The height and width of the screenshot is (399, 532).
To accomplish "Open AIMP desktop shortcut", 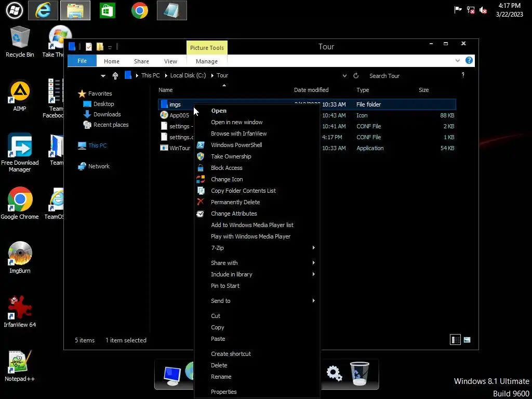I will pyautogui.click(x=20, y=96).
